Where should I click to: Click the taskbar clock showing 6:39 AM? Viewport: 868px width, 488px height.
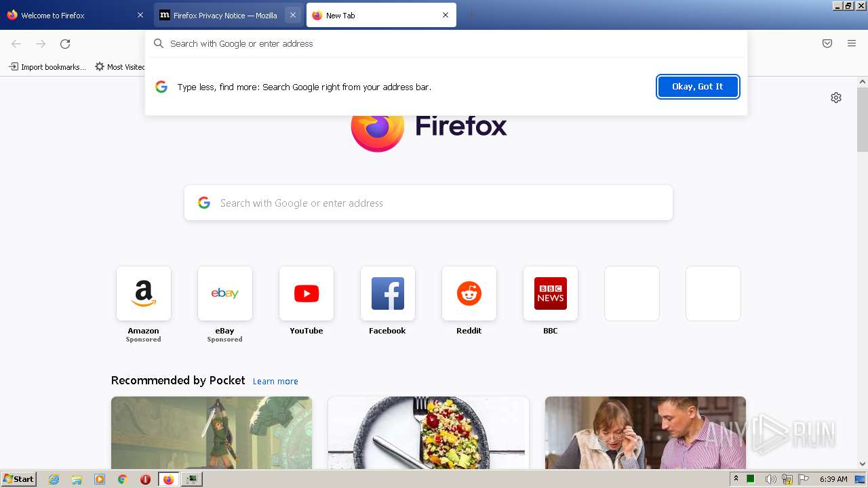click(833, 479)
